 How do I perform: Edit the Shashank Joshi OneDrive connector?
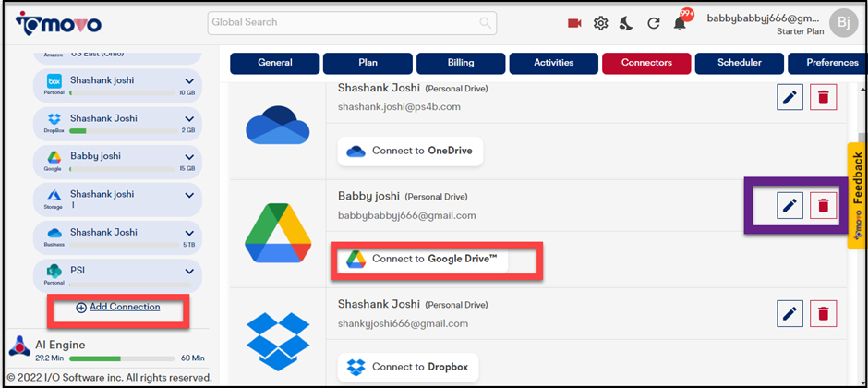click(x=790, y=97)
